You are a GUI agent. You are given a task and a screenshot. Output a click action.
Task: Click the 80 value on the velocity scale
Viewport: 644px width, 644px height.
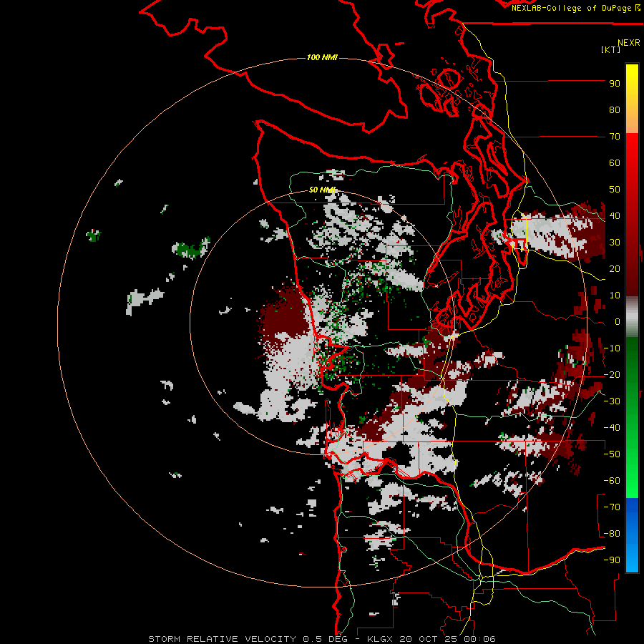(x=615, y=110)
